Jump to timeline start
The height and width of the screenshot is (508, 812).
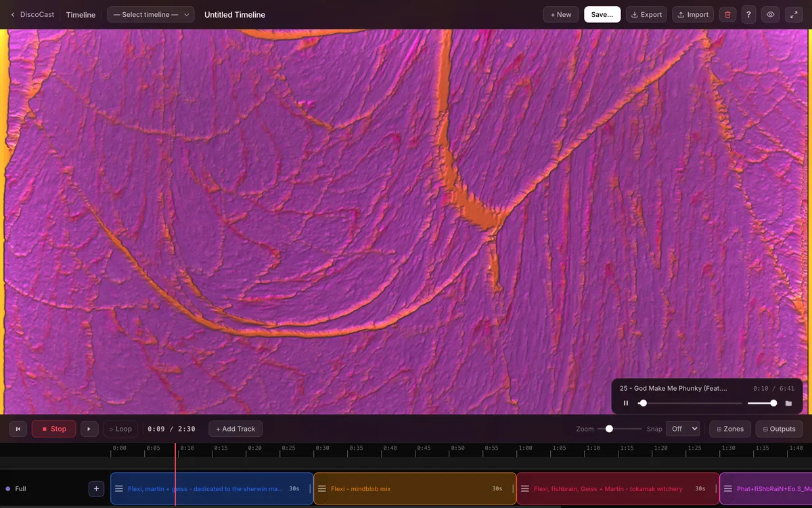(x=18, y=429)
